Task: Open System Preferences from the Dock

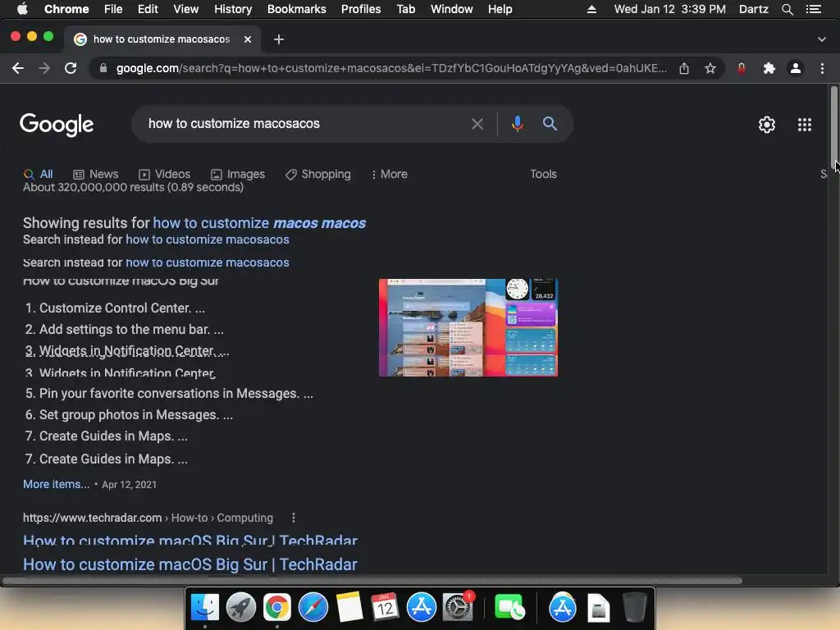Action: pyautogui.click(x=458, y=608)
